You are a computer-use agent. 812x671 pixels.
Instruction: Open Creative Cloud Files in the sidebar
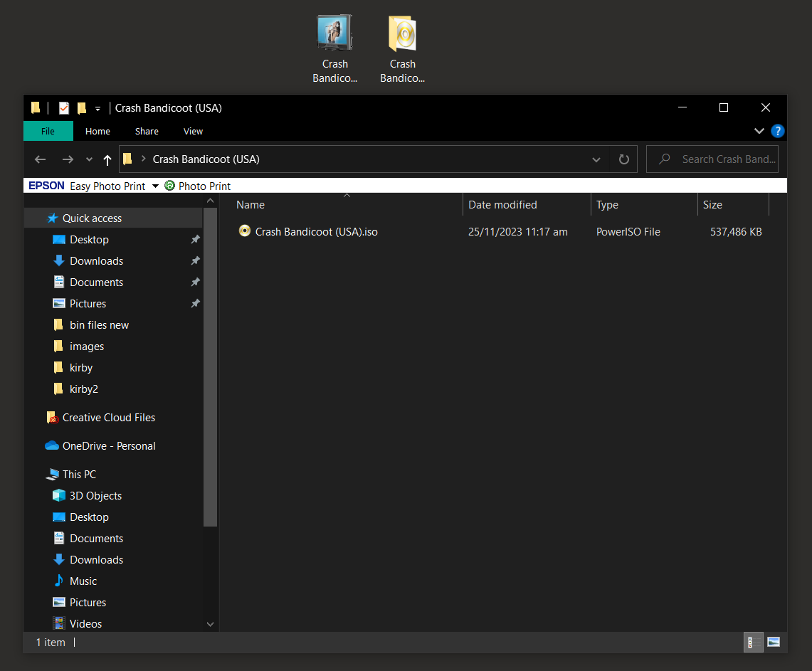tap(109, 418)
